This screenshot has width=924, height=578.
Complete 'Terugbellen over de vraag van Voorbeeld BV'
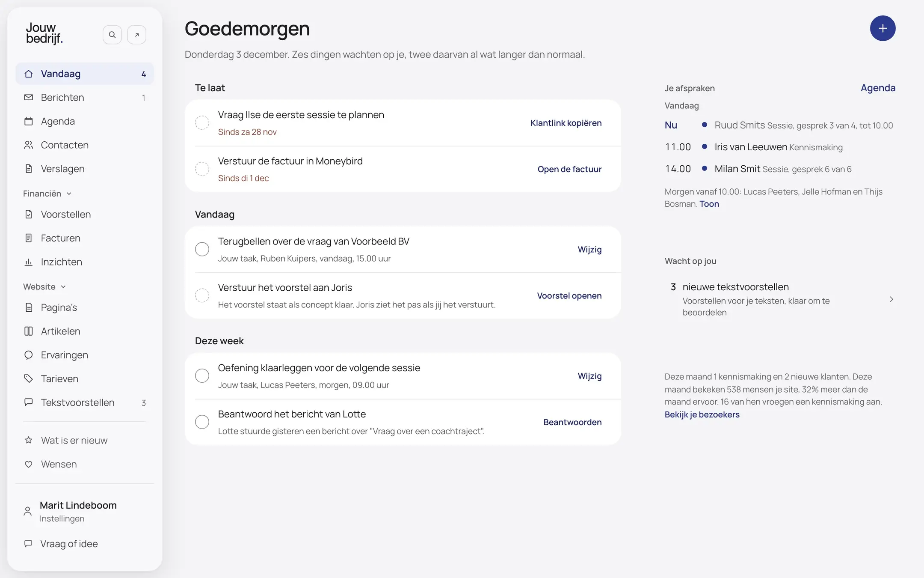[202, 249]
